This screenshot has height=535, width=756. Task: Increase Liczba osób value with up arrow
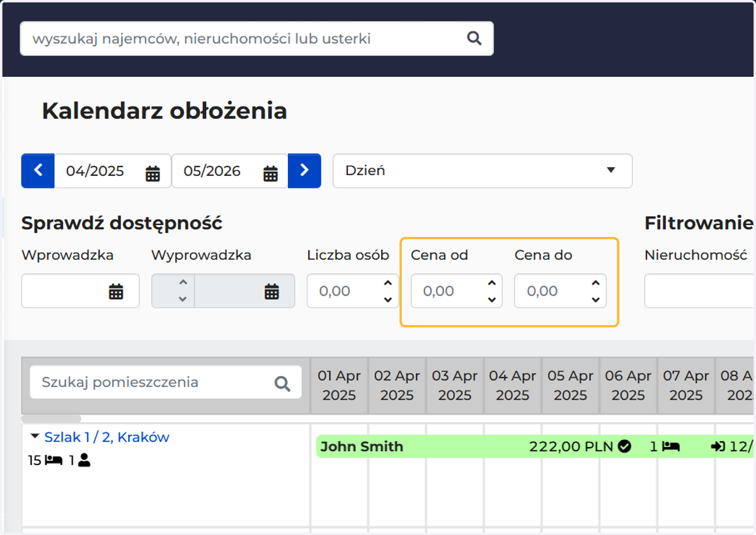(x=388, y=283)
